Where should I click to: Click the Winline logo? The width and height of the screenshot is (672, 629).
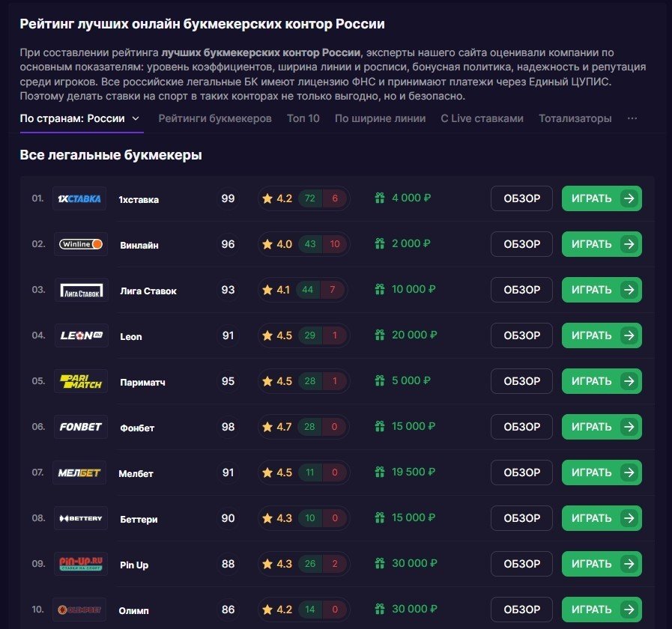tap(81, 244)
